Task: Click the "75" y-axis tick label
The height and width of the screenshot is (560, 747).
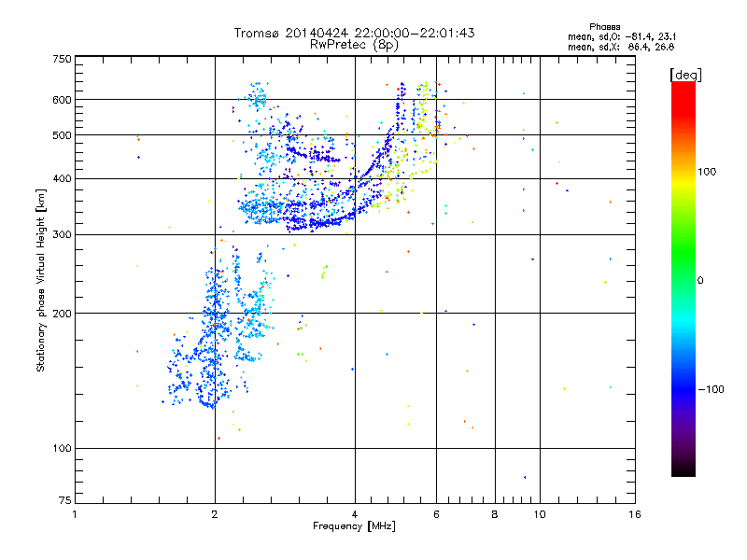Action: coord(65,500)
